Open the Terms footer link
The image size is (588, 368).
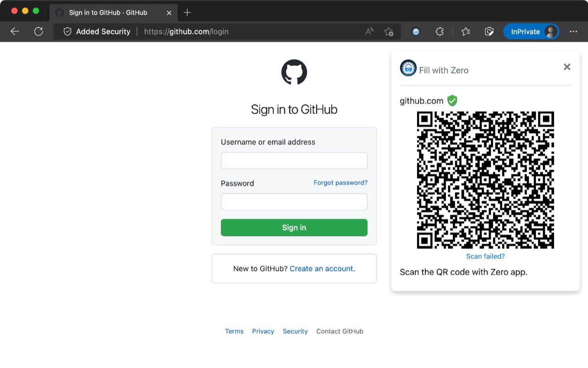(x=234, y=331)
